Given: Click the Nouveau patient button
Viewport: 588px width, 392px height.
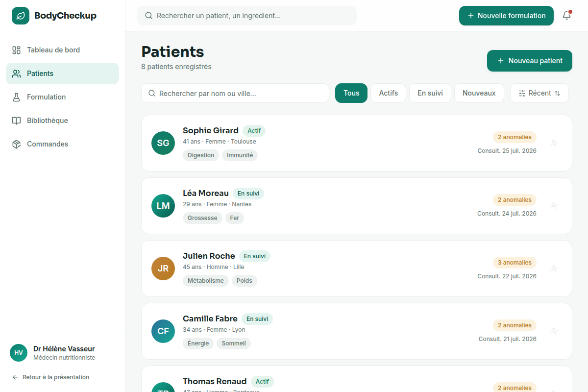Looking at the screenshot, I should (x=530, y=61).
